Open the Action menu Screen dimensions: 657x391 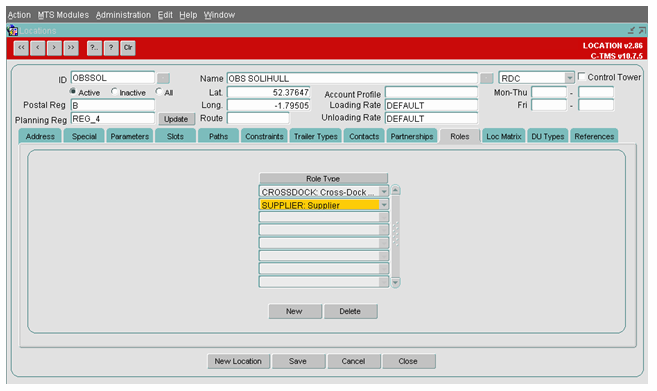point(19,15)
